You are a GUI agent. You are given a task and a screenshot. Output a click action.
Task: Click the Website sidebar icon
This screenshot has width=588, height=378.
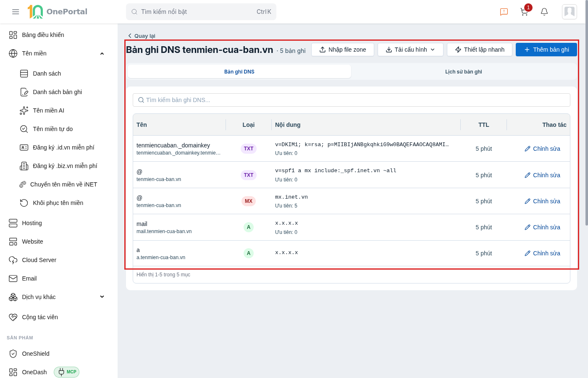[x=13, y=241]
